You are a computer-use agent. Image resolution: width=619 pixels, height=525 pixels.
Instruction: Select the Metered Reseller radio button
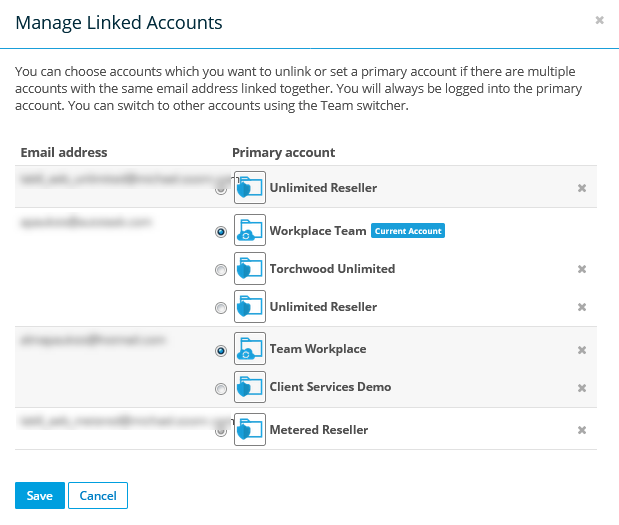click(x=221, y=431)
